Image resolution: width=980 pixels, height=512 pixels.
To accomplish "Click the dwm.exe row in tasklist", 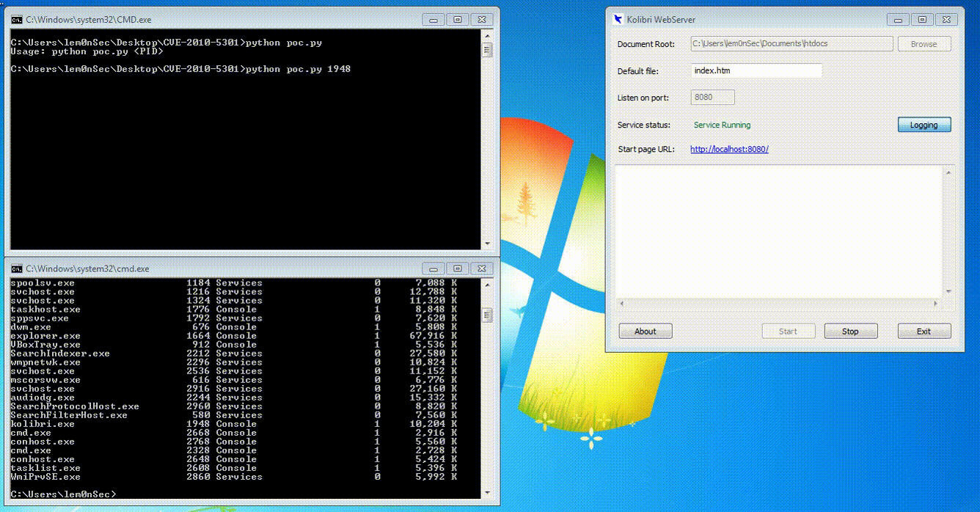I will [234, 327].
